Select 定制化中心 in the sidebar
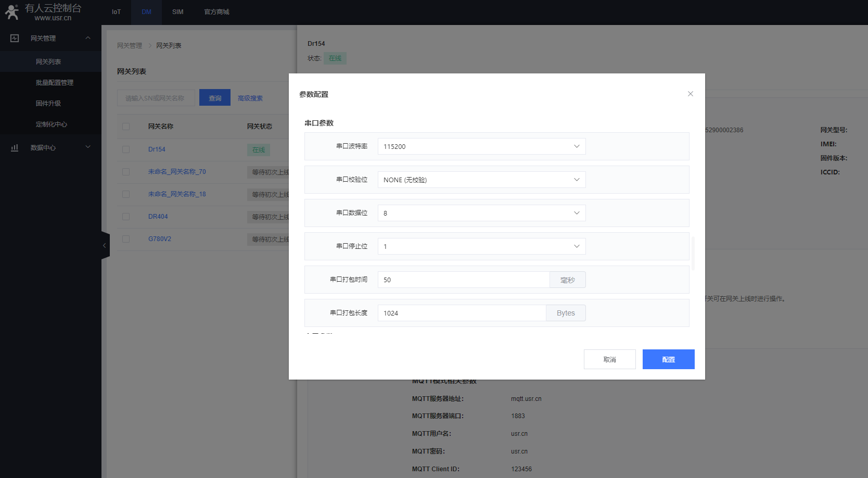This screenshot has width=868, height=478. click(50, 124)
